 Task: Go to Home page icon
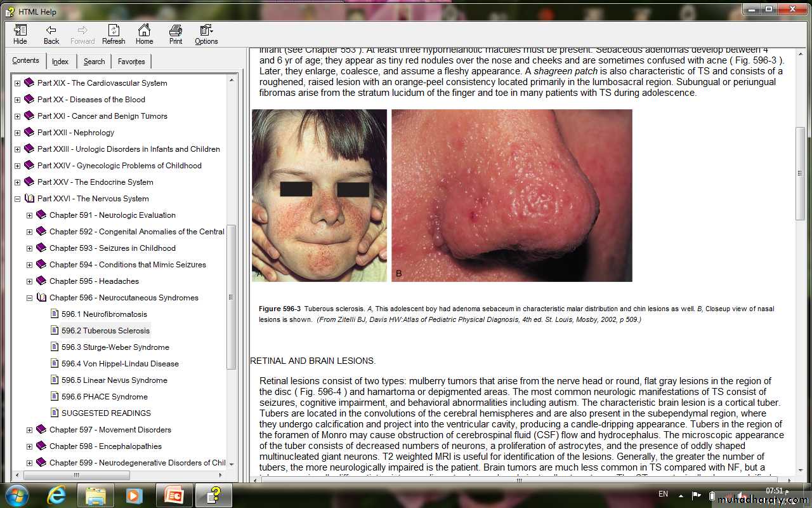click(x=145, y=34)
